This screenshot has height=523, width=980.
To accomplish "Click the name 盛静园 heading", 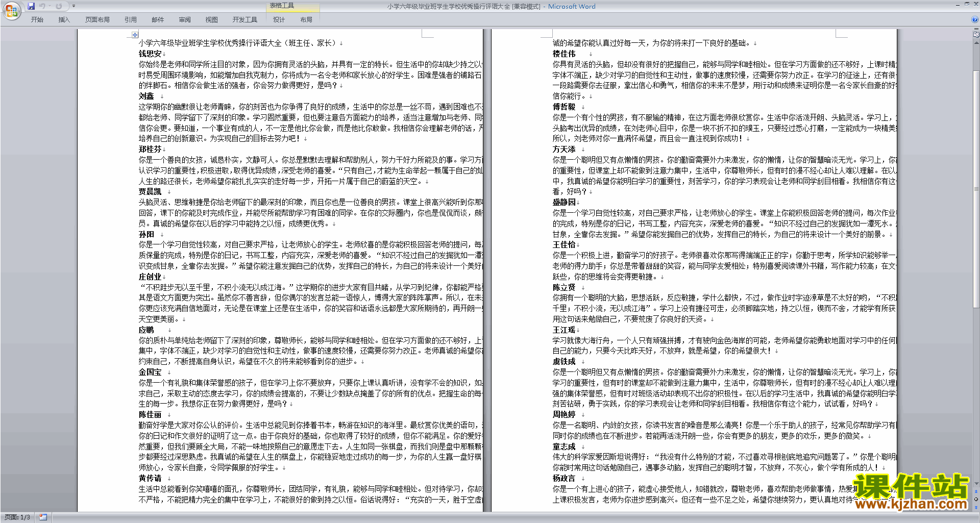I will [564, 202].
